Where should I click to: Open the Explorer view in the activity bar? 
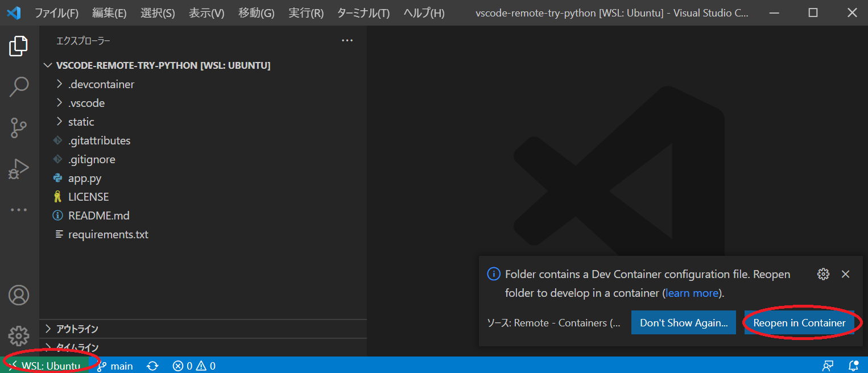coord(19,46)
